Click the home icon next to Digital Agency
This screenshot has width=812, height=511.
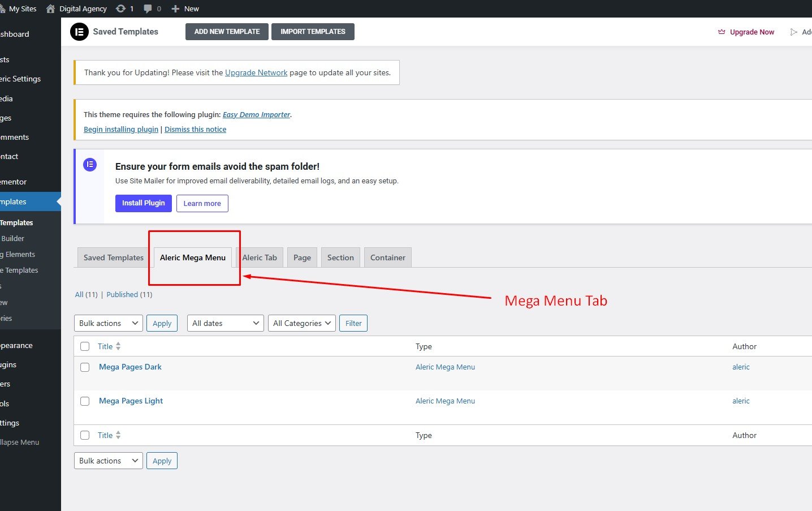point(51,8)
